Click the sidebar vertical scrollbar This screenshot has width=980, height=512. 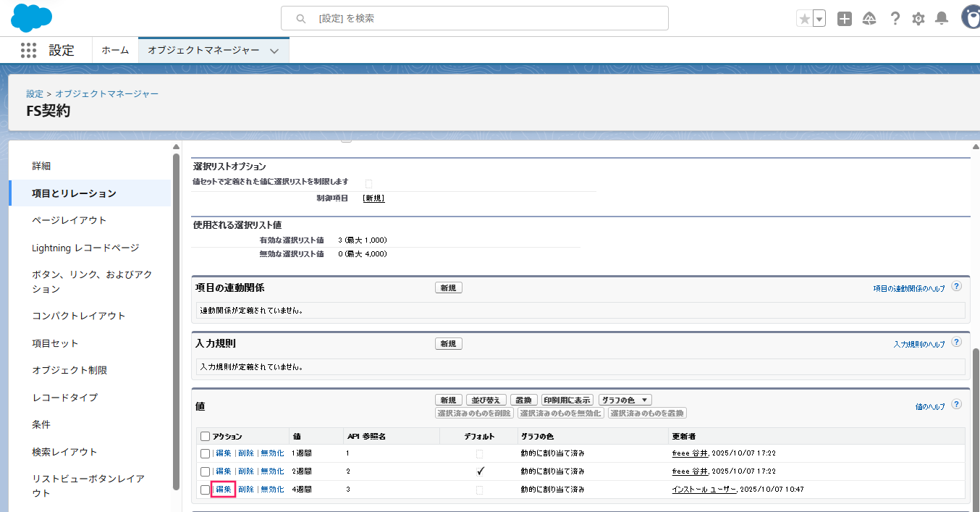[x=176, y=321]
